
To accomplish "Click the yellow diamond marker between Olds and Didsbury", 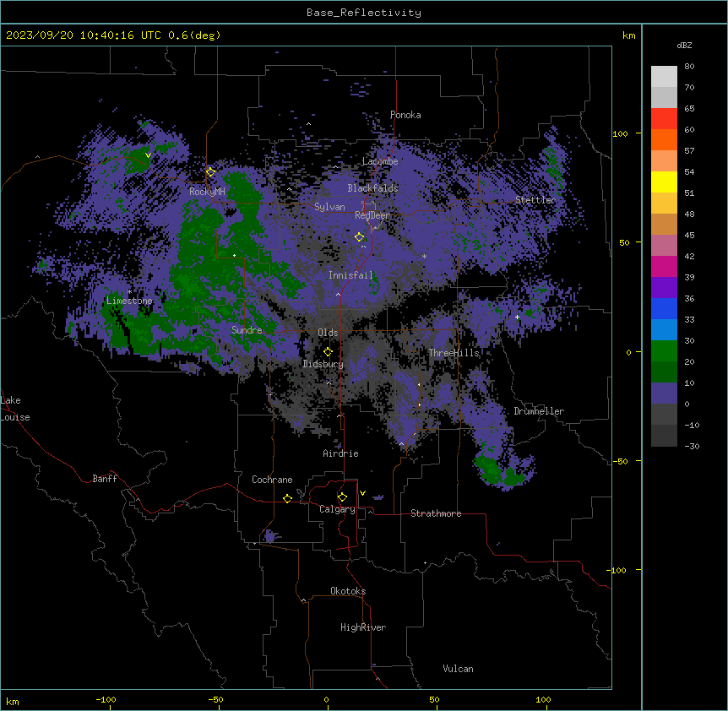I will click(328, 351).
